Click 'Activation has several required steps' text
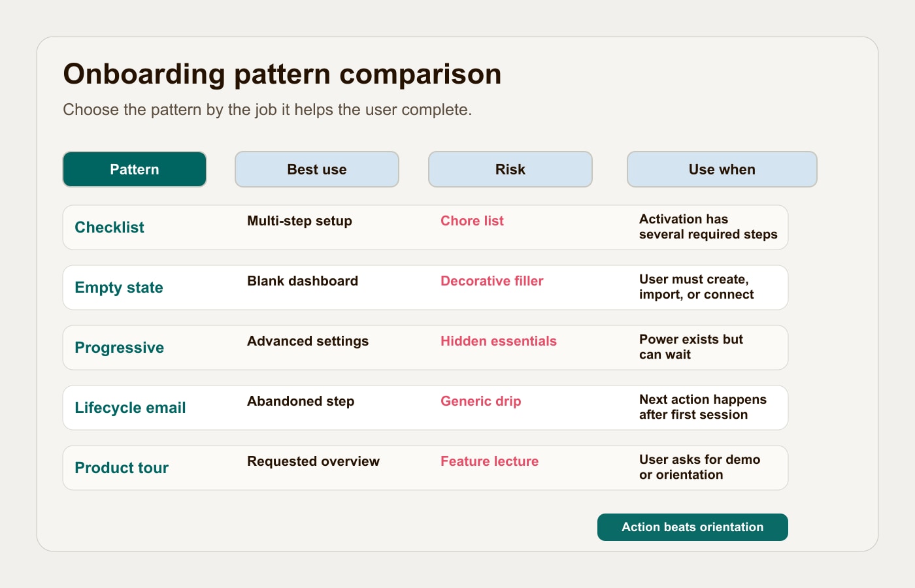The width and height of the screenshot is (915, 588). tap(708, 227)
